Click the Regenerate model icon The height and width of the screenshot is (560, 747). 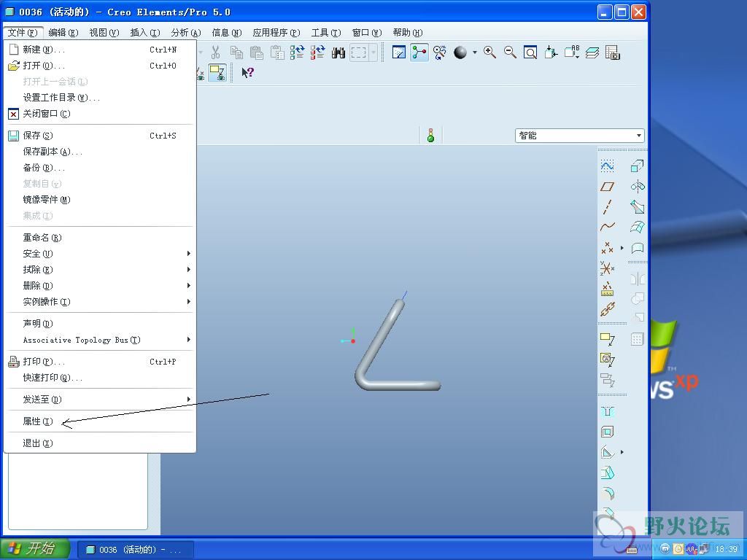click(x=298, y=52)
